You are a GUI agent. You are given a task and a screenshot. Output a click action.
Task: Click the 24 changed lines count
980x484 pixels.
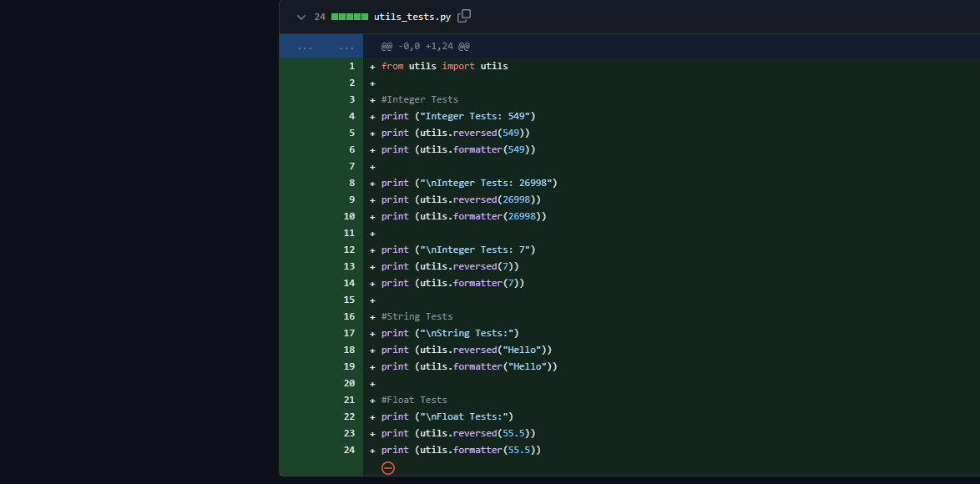[x=321, y=16]
